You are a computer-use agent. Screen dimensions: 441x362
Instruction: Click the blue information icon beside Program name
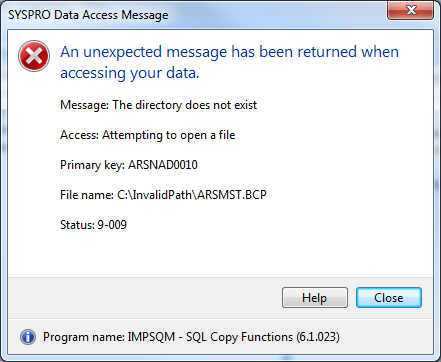coord(28,337)
